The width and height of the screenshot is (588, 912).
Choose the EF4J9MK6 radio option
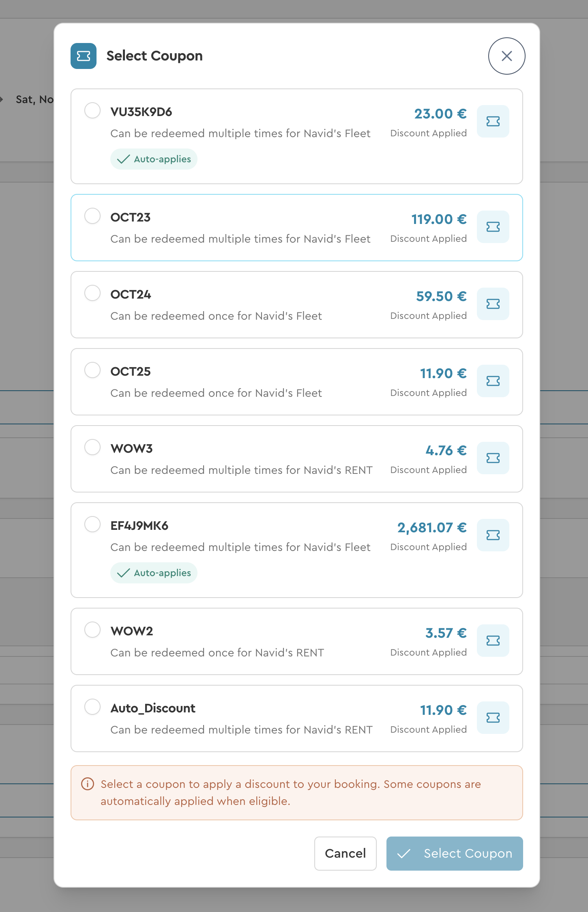click(92, 524)
